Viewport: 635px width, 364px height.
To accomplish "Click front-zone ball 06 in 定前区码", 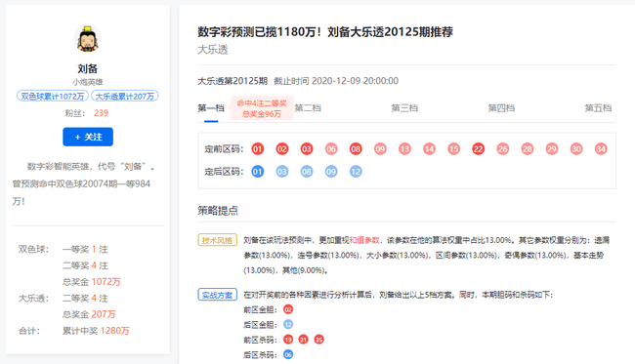I will 331,149.
